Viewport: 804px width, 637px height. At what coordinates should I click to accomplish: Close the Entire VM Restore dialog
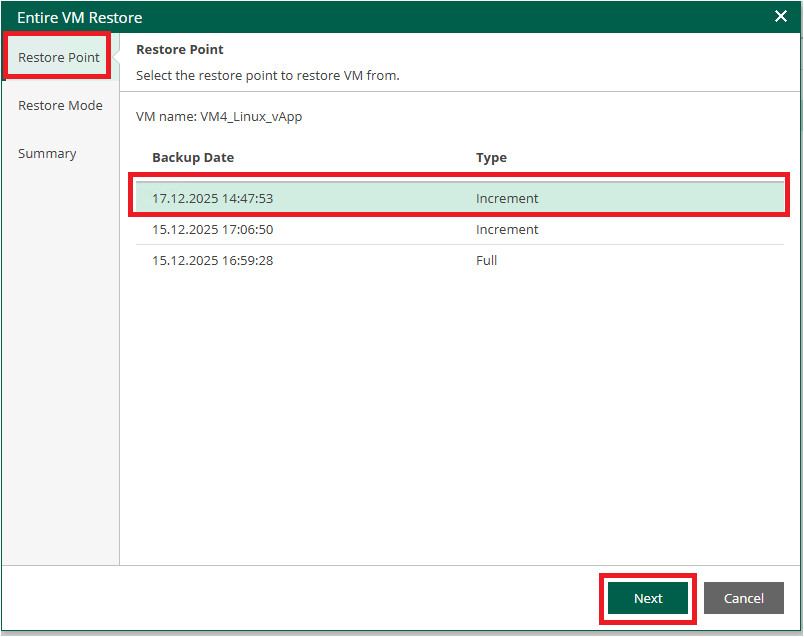point(780,16)
